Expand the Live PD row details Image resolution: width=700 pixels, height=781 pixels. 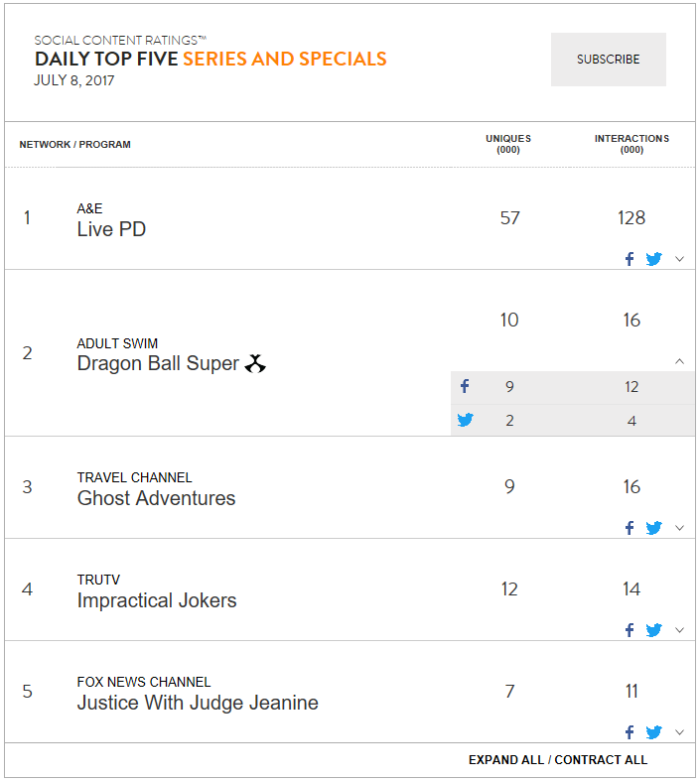(x=679, y=259)
